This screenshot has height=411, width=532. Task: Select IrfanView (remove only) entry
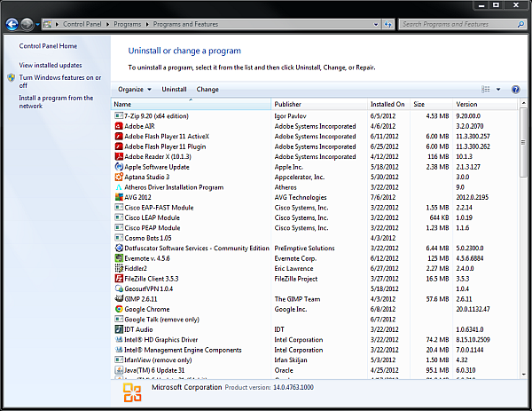316,360
